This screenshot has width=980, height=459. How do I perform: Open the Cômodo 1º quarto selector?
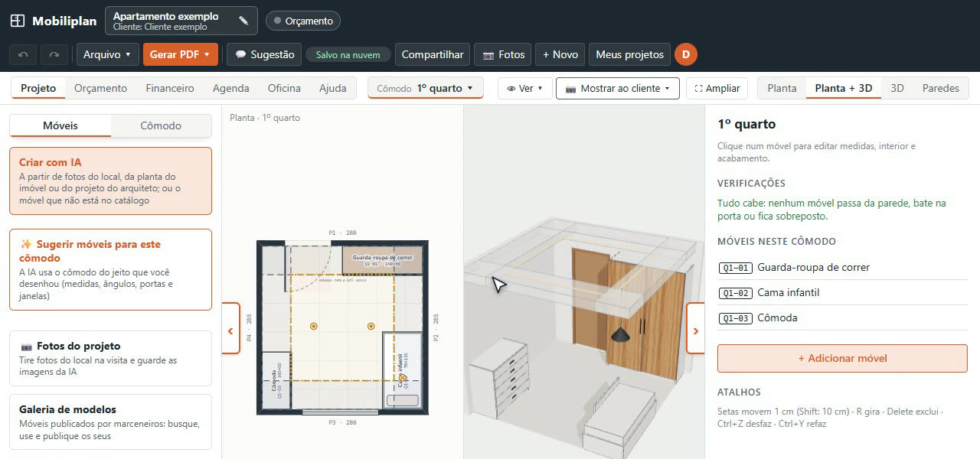[x=425, y=88]
